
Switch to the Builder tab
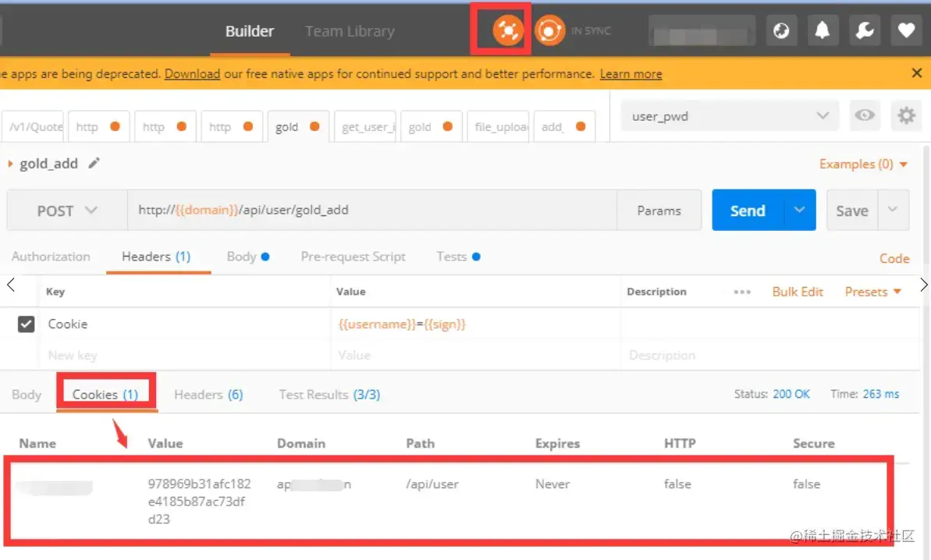point(250,31)
